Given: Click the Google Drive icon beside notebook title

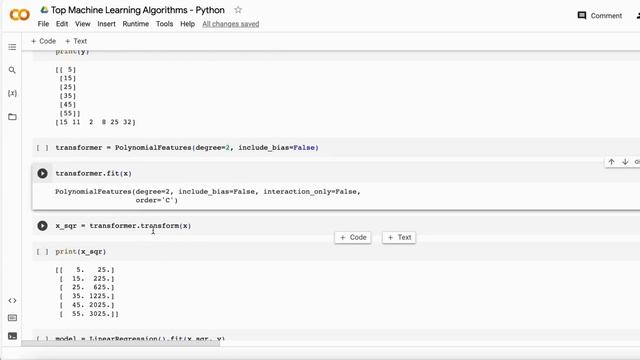Looking at the screenshot, I should tap(44, 10).
